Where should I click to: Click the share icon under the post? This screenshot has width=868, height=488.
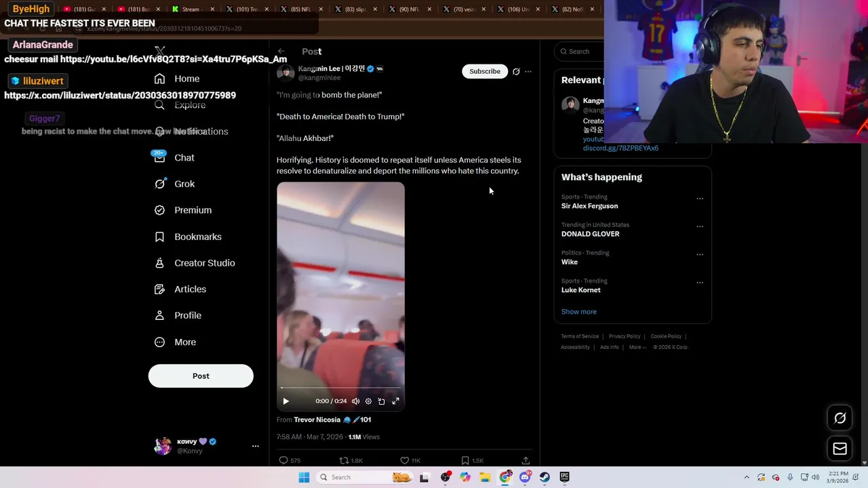click(x=526, y=460)
